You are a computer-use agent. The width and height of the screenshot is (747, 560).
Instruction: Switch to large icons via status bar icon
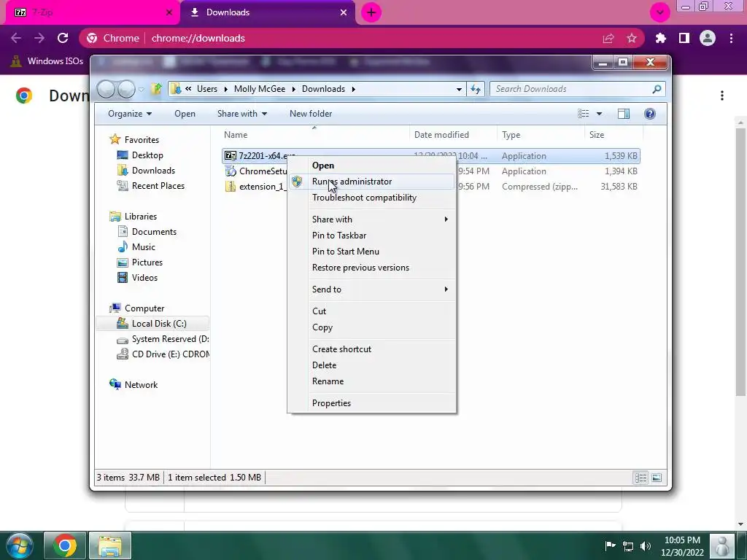click(x=657, y=478)
